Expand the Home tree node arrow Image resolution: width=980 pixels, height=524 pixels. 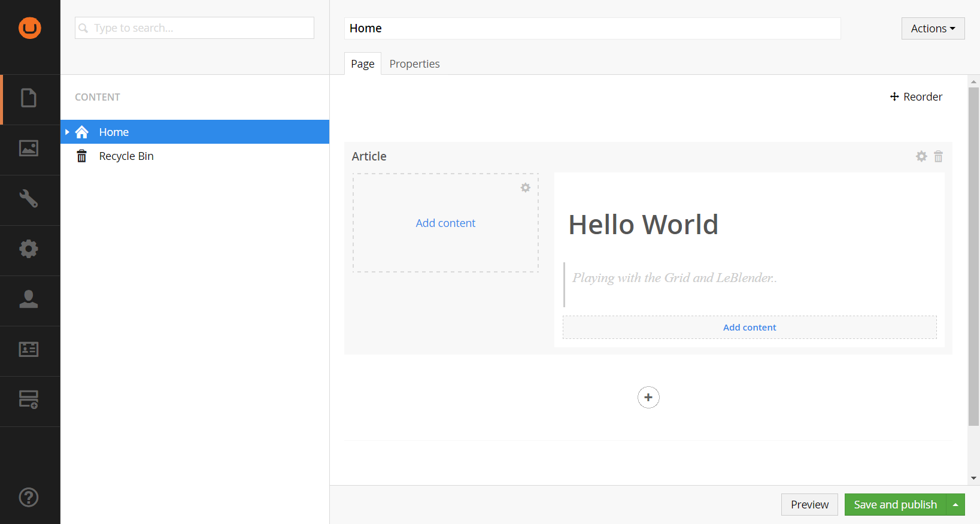67,132
